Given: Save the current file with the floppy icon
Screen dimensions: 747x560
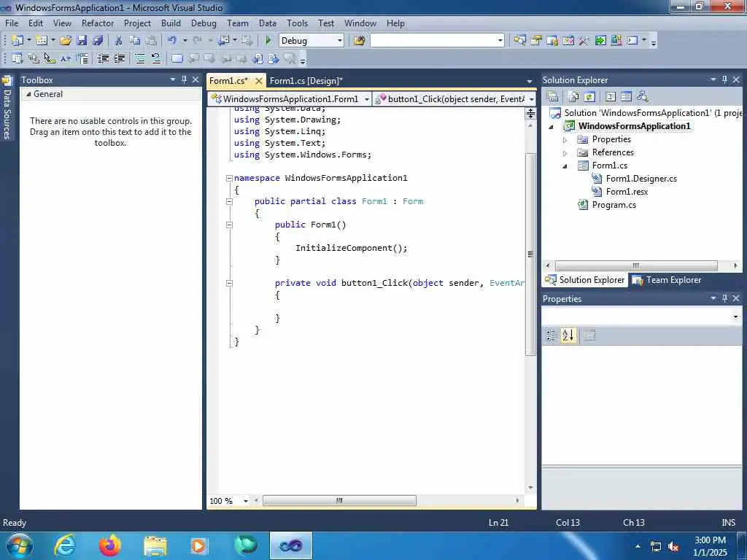Looking at the screenshot, I should 82,41.
